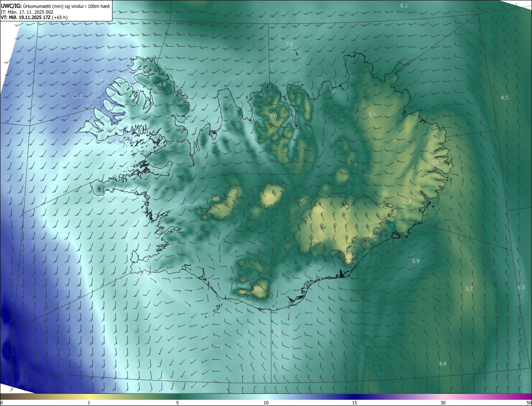Click the 3.7 value label
This screenshot has height=406, width=532.
click(469, 289)
